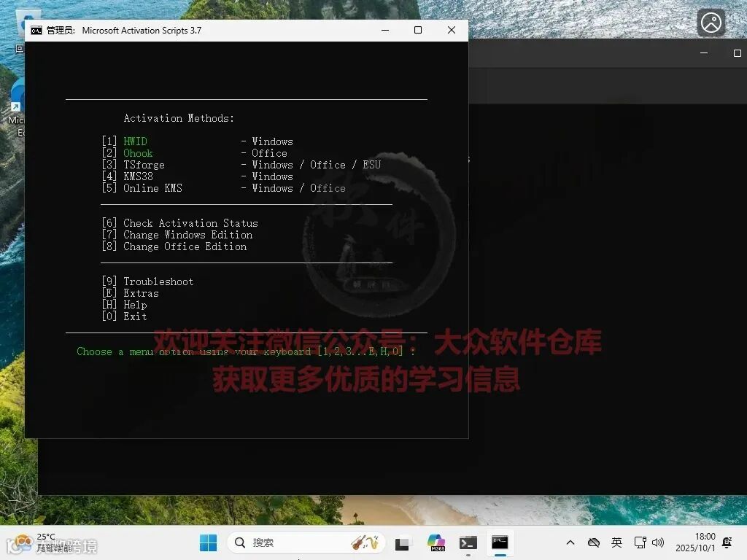Open the clock showing 18:00 2025/10/1

coord(695,542)
